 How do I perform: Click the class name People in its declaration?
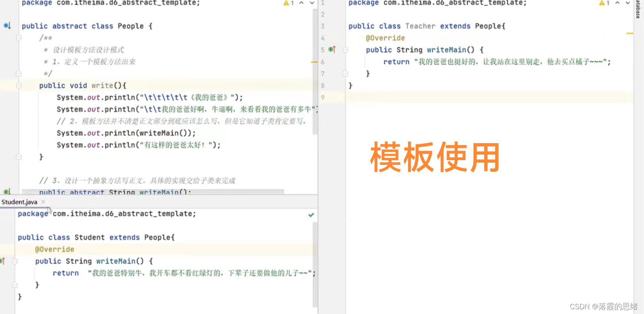click(130, 26)
